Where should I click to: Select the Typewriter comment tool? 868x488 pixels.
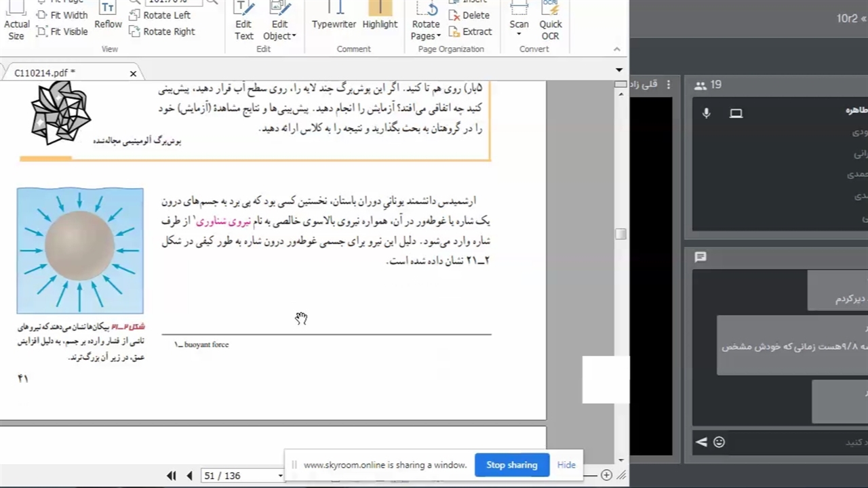[x=334, y=16]
